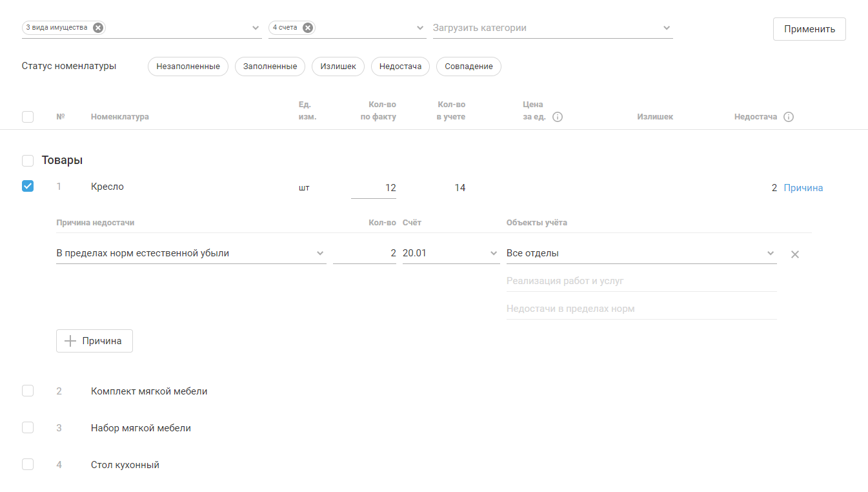868x492 pixels.
Task: Filter by 'Незаполненные' status
Action: point(188,67)
